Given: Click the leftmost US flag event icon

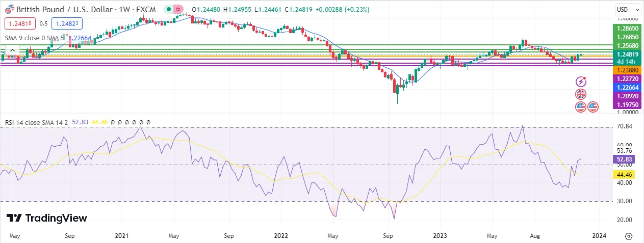Looking at the screenshot, I should pyautogui.click(x=581, y=107).
